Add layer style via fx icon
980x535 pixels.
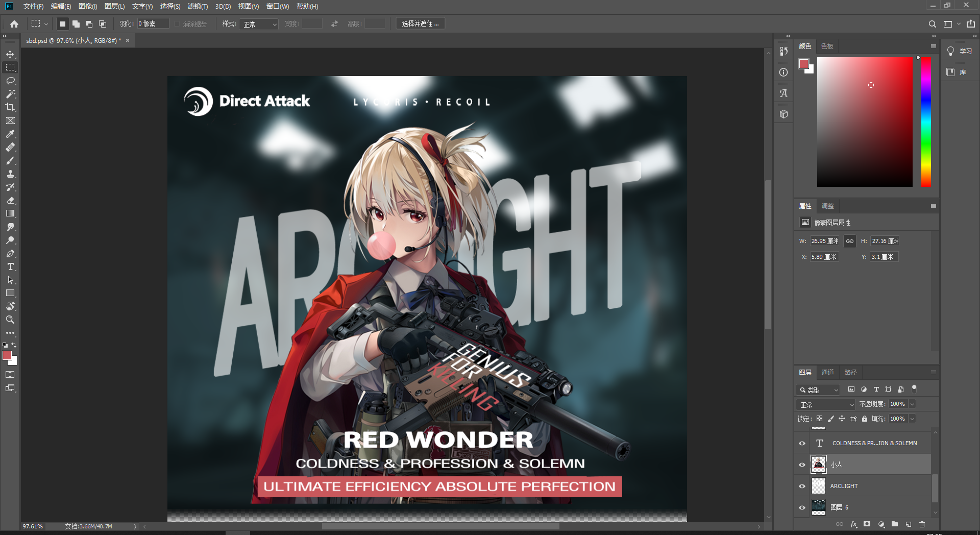[853, 524]
